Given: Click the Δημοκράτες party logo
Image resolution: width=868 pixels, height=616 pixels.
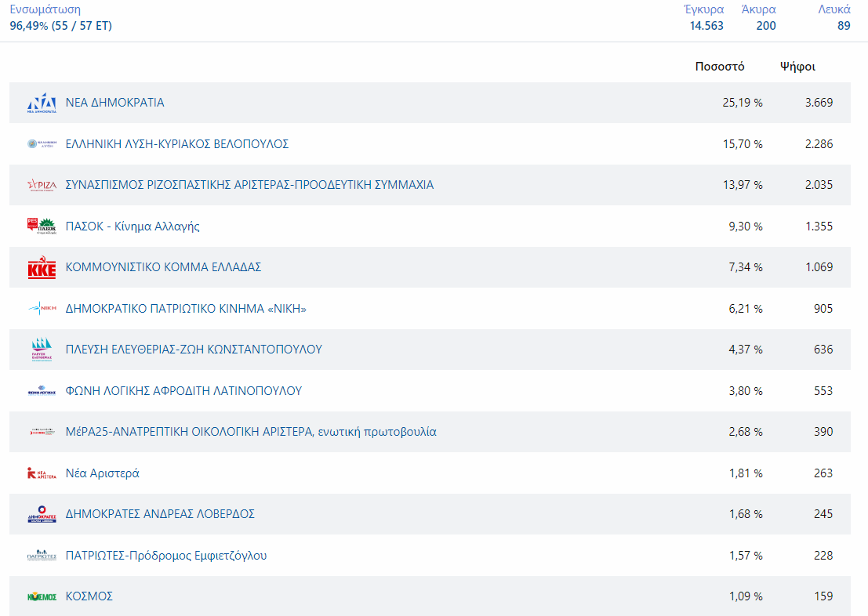Looking at the screenshot, I should 42,514.
